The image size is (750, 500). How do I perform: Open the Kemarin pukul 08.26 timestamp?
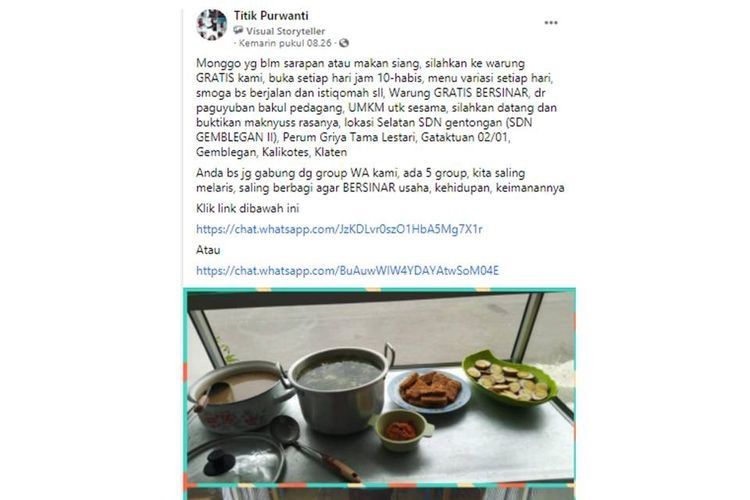pyautogui.click(x=285, y=43)
